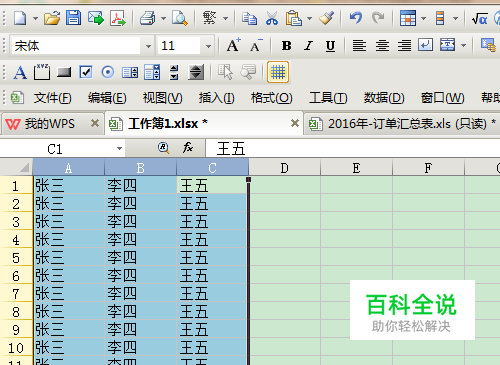Screen dimensions: 500x365
Task: Cut selection with scissors icon
Action: 272,18
